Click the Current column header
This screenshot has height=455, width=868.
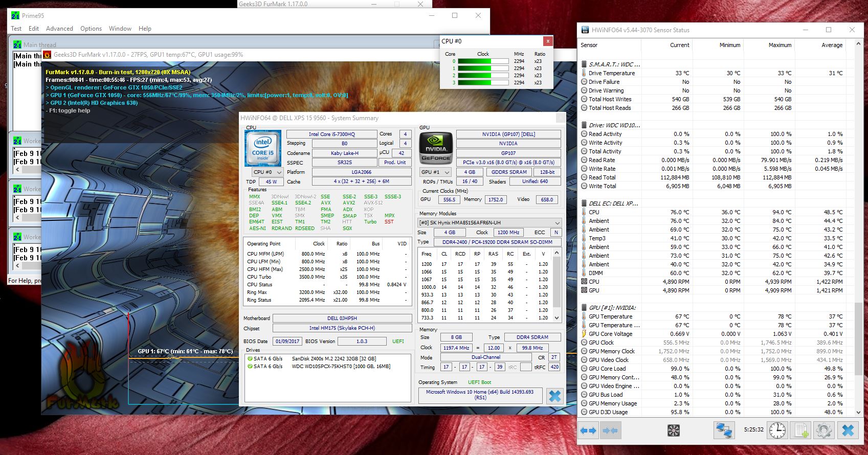point(666,45)
